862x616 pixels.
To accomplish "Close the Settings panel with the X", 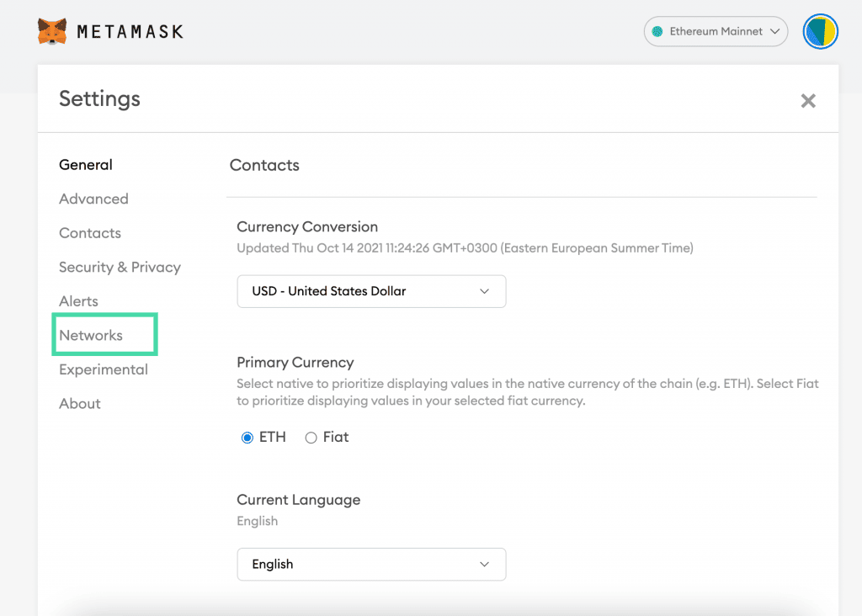I will 807,100.
